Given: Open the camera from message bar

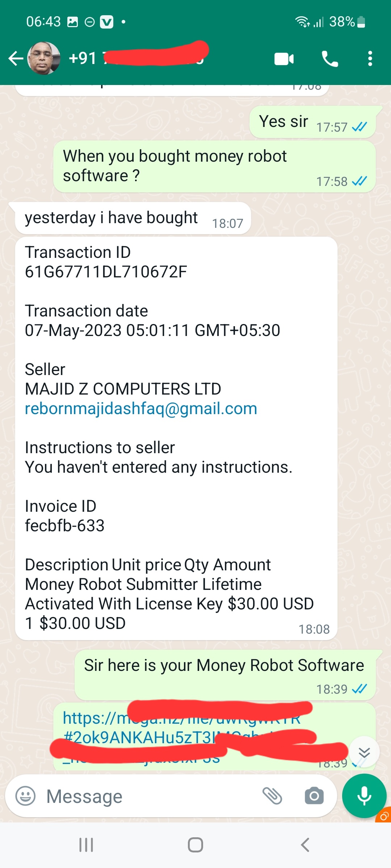Looking at the screenshot, I should 314,796.
